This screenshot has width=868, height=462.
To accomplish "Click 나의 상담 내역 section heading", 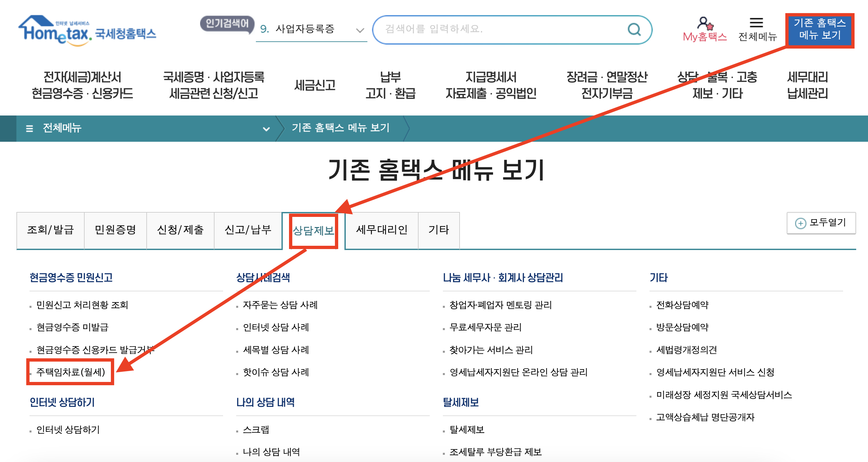I will 265,402.
